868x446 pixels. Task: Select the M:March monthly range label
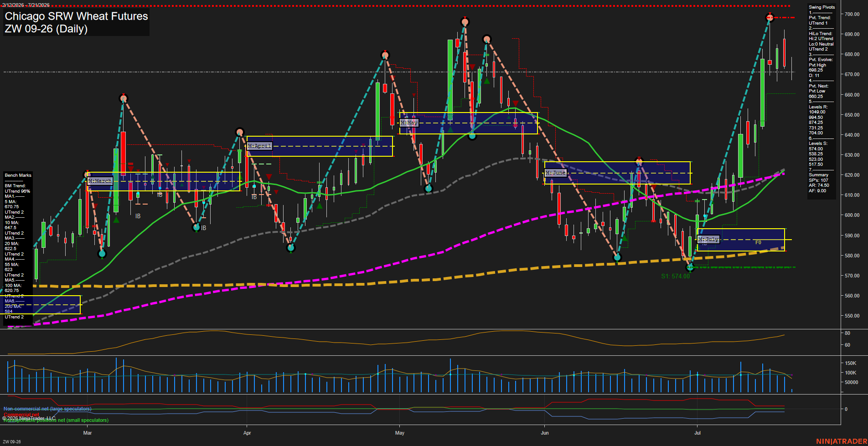pos(100,181)
